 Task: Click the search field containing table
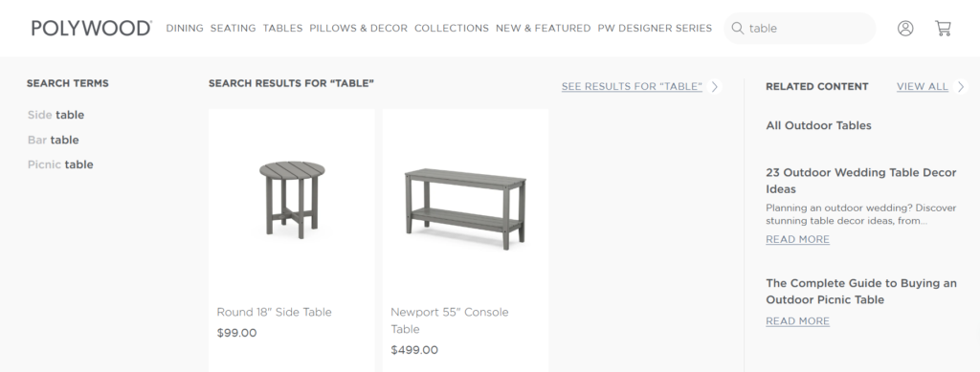(x=800, y=28)
